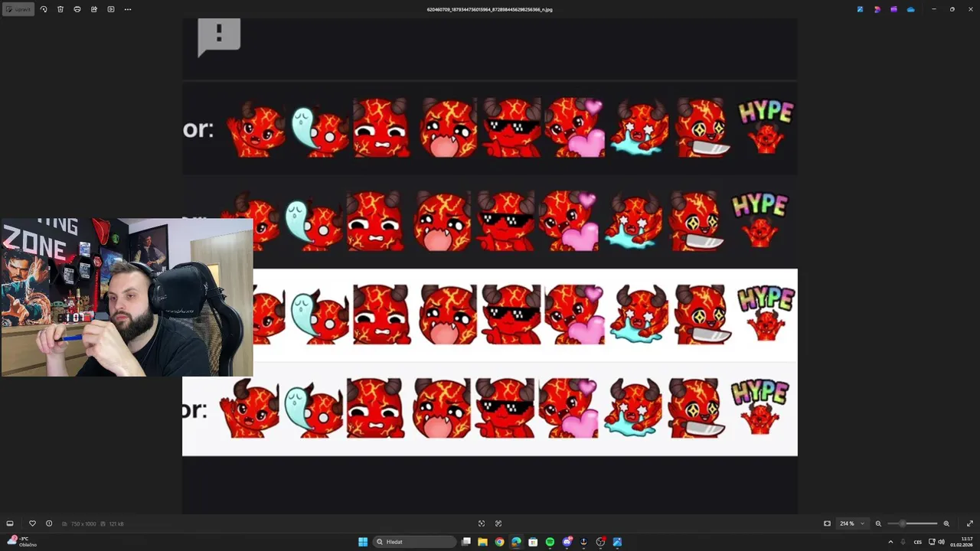The width and height of the screenshot is (980, 551).
Task: Open the three-dots more options menu
Action: (x=128, y=9)
